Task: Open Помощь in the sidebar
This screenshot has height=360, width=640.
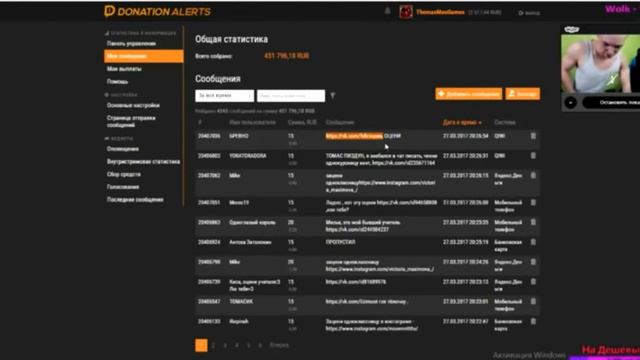Action: 118,82
